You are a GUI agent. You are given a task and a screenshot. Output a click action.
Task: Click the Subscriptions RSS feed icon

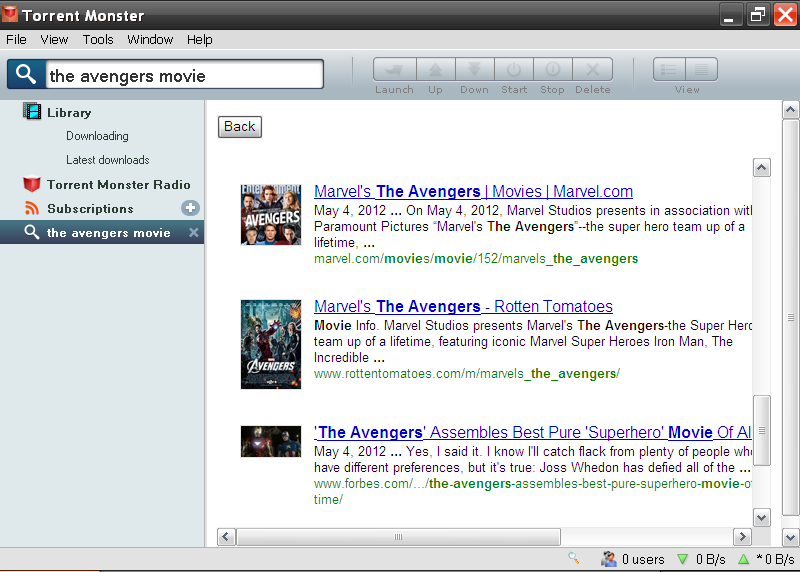click(32, 208)
